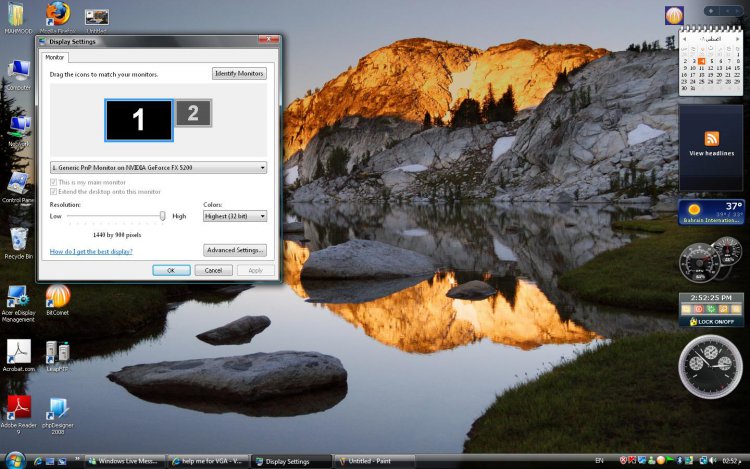This screenshot has width=750, height=469.
Task: Click the analog clock gadget
Action: [711, 367]
